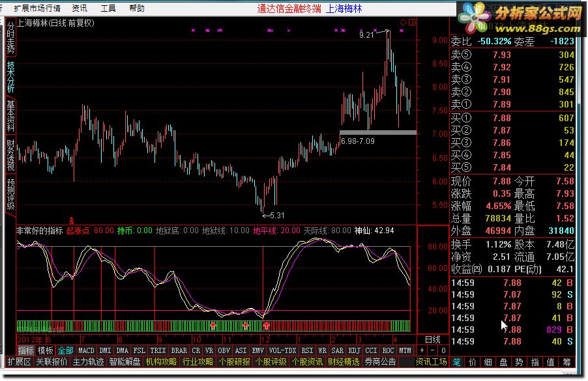Select the 指标 tab
Viewport: 588px width, 381px height.
point(26,350)
